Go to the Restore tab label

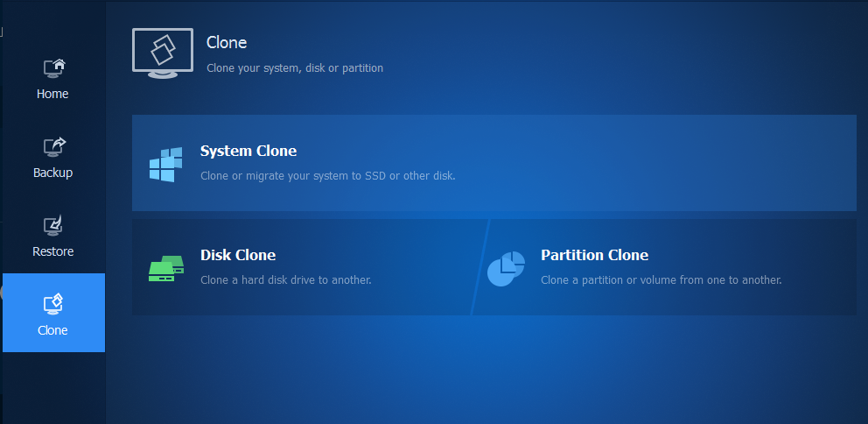coord(52,251)
